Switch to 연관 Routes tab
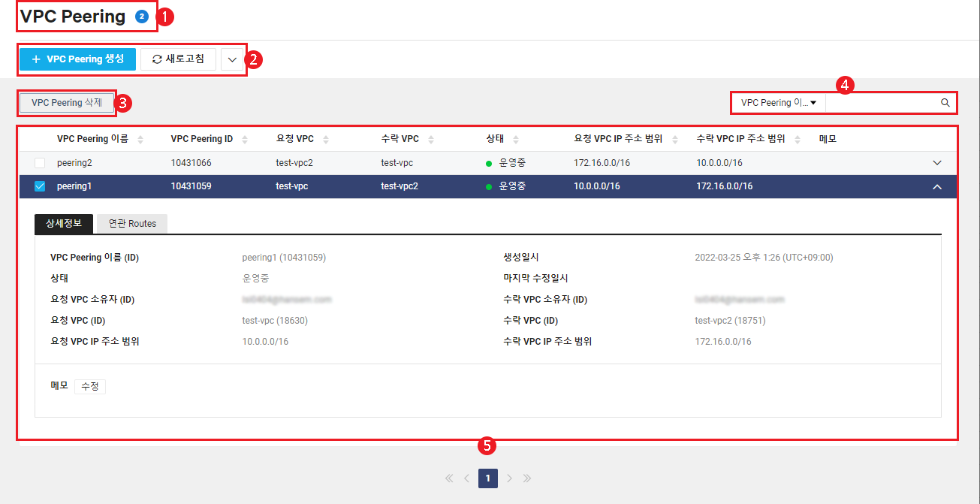This screenshot has height=504, width=980. tap(132, 223)
